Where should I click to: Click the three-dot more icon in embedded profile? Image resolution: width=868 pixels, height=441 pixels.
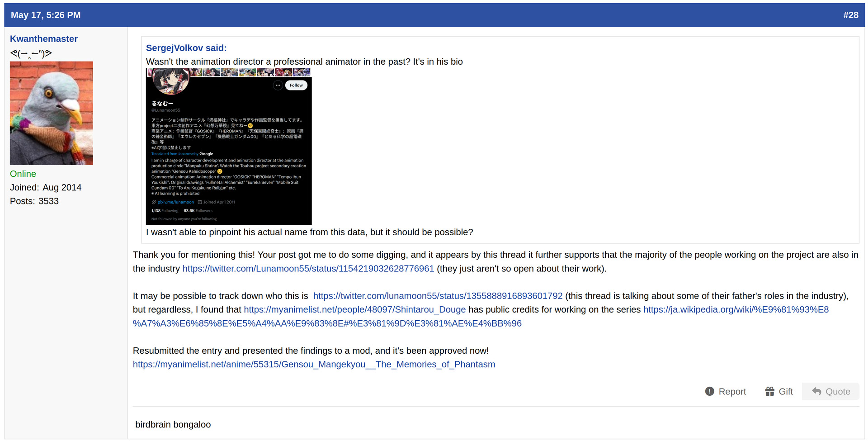pos(278,85)
